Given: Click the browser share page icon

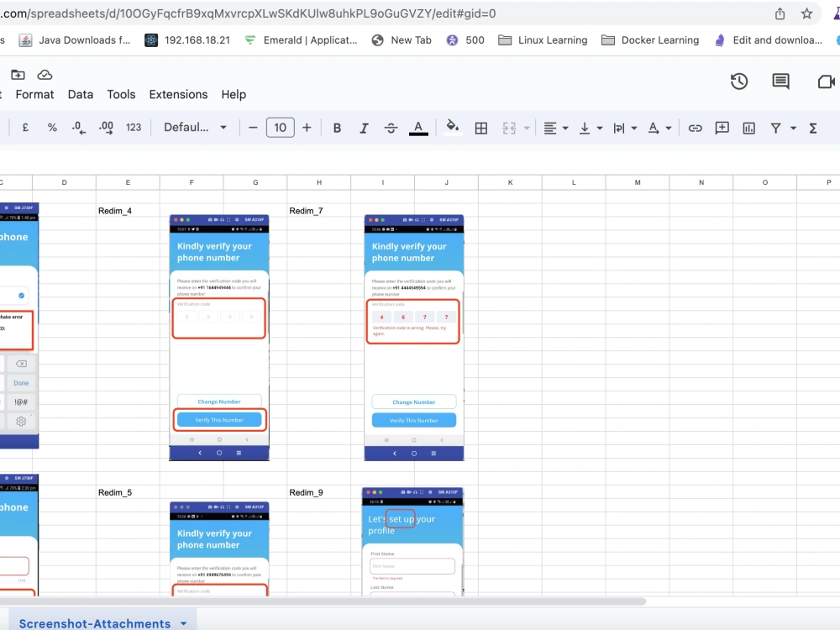Looking at the screenshot, I should [x=780, y=13].
